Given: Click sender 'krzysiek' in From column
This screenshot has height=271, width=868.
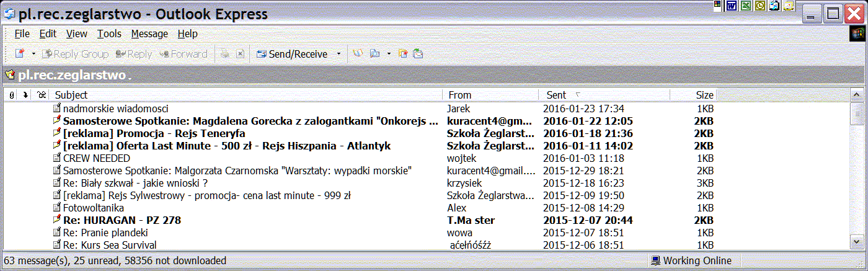Looking at the screenshot, I should click(x=465, y=183).
